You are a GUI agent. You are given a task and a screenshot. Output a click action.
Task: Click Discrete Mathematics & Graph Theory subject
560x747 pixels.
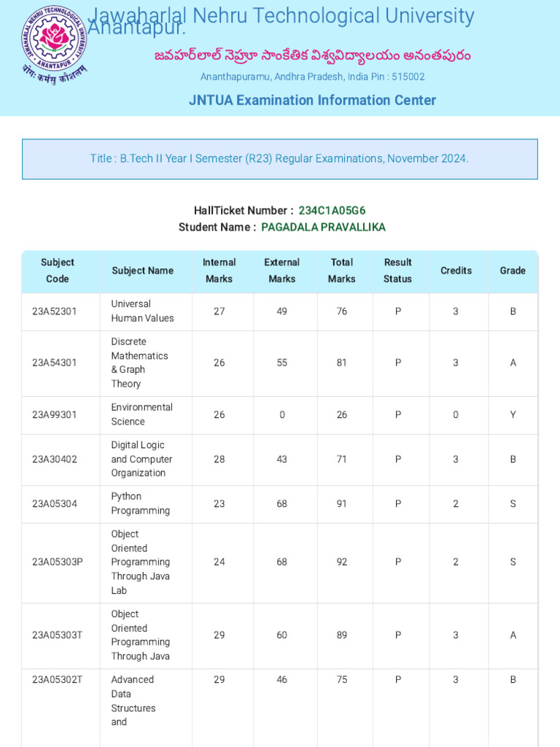tap(139, 363)
